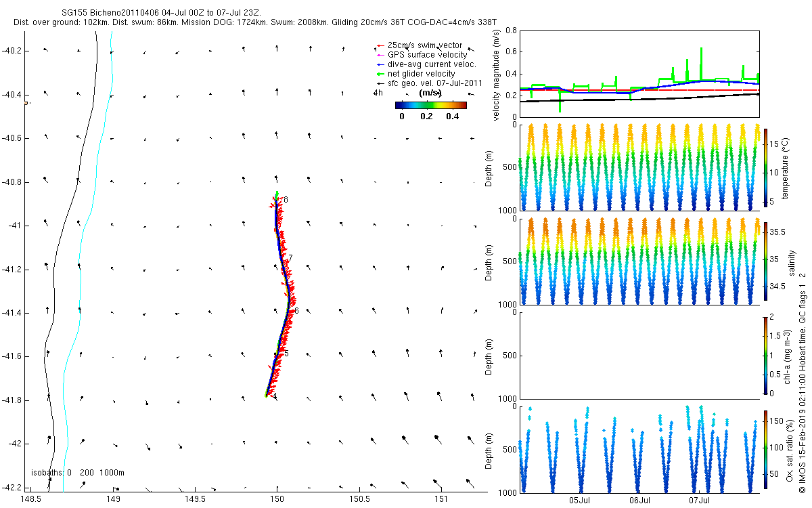Click the 07Jul label on time axis
Image resolution: width=812 pixels, height=508 pixels.
click(x=700, y=501)
